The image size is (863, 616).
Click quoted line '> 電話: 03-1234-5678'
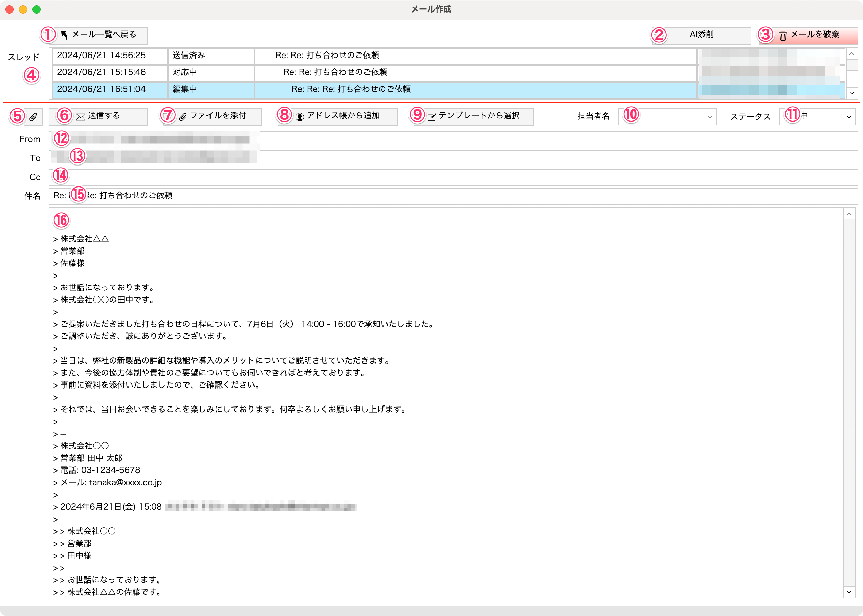(97, 470)
